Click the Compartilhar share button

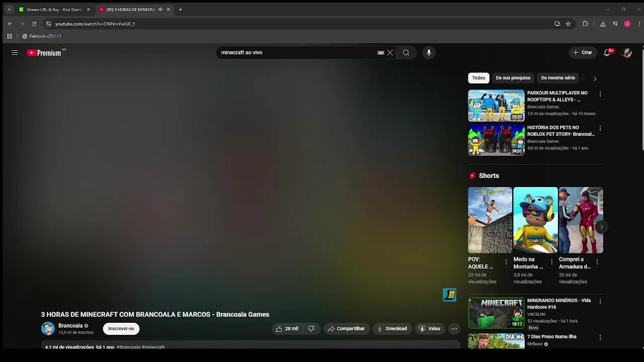tap(346, 329)
